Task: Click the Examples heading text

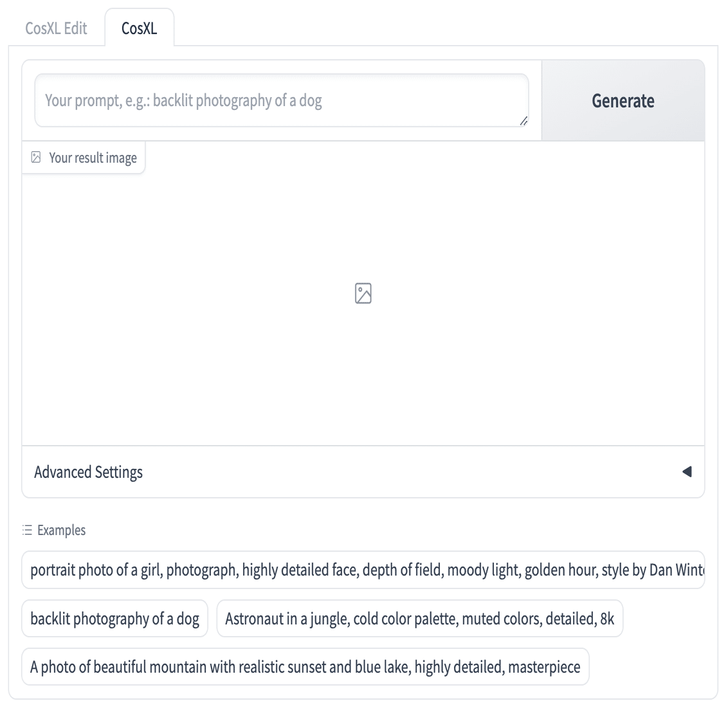Action: [x=61, y=531]
